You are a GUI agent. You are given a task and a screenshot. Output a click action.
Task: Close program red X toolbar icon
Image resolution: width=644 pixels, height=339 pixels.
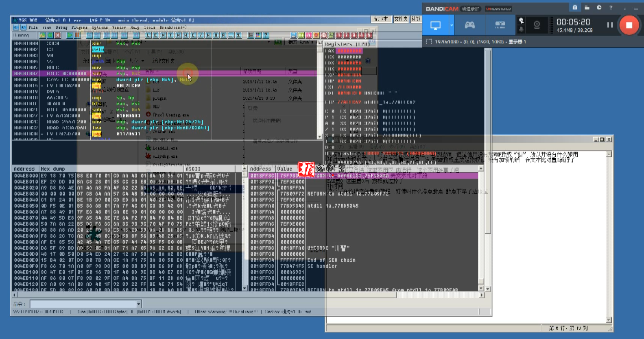[58, 35]
